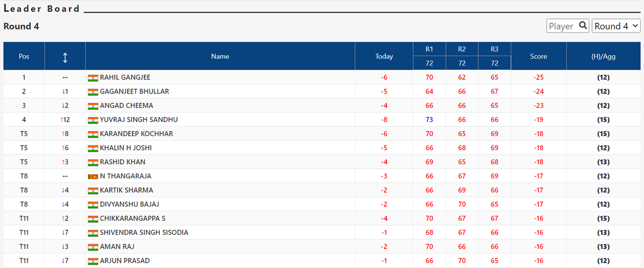The height and width of the screenshot is (268, 644).
Task: Open player N THANGARAJA
Action: coord(126,176)
